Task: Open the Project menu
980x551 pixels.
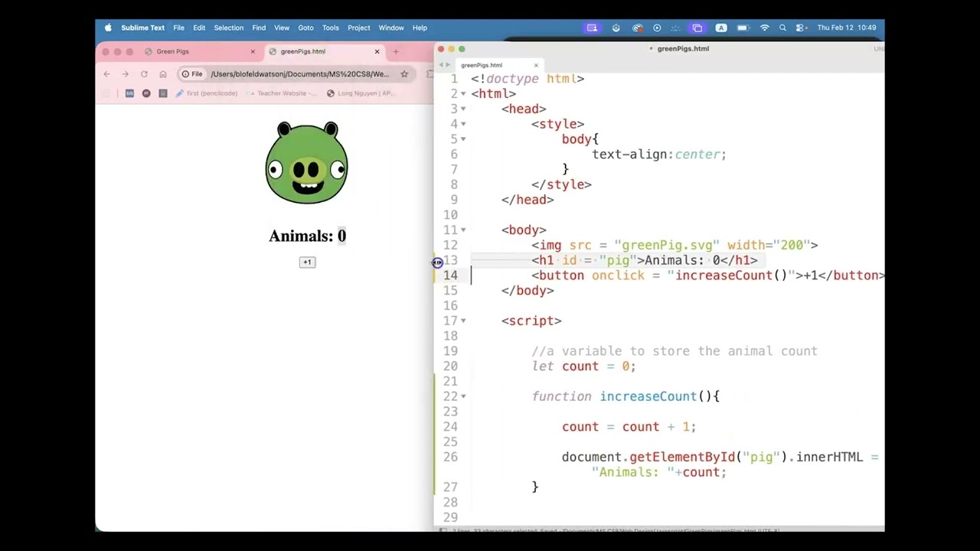Action: click(358, 28)
